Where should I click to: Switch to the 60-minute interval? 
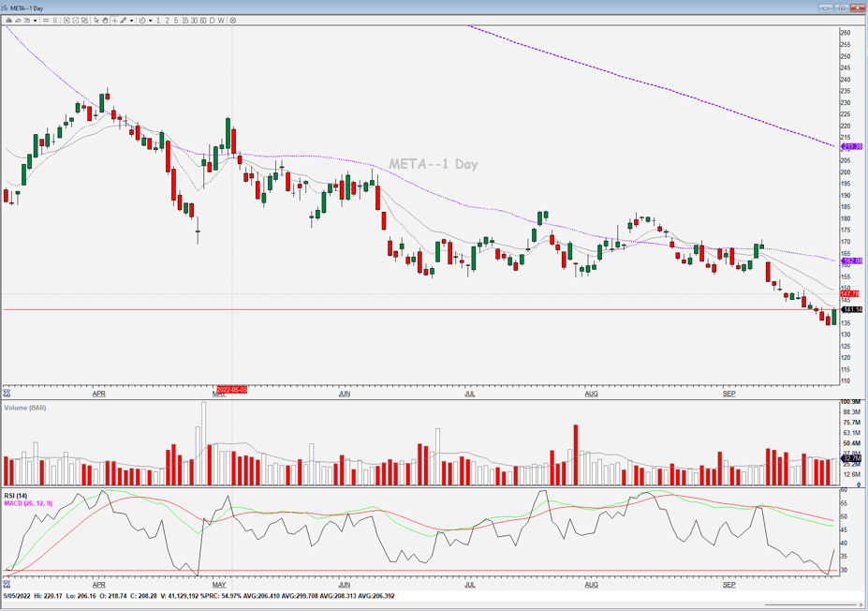[202, 21]
